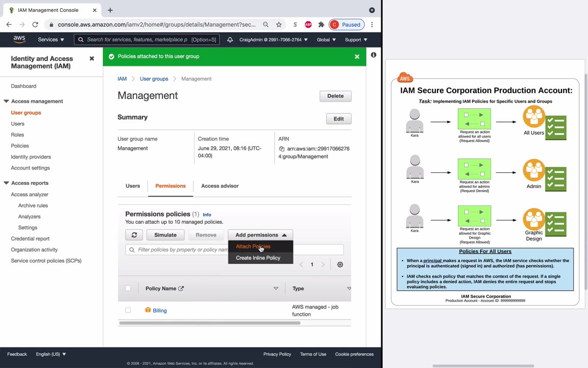
Task: Open Policies in sidebar
Action: [x=20, y=146]
